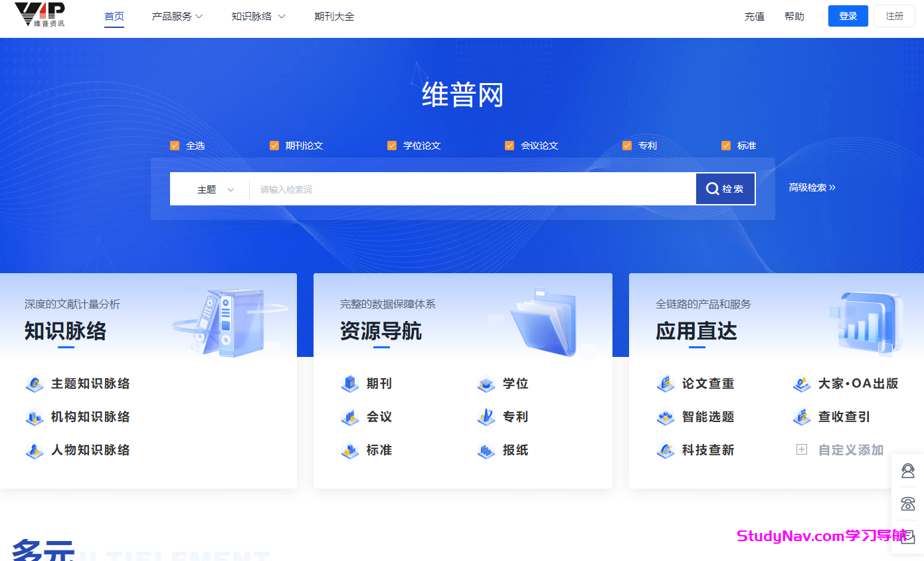
Task: Click the mail feedback icon in sidebar
Action: coord(908,537)
